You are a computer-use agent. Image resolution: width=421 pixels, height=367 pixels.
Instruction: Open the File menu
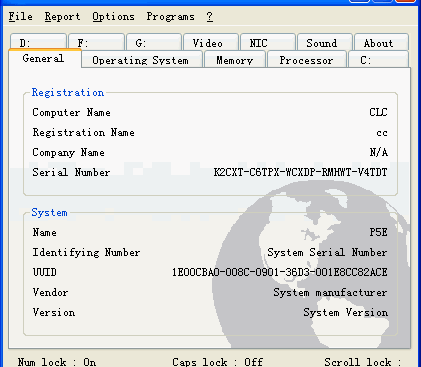coord(21,17)
